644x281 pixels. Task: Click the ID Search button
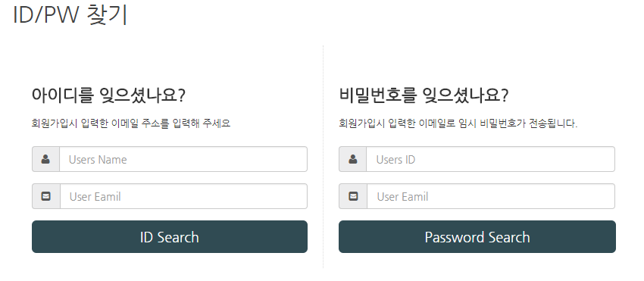170,236
